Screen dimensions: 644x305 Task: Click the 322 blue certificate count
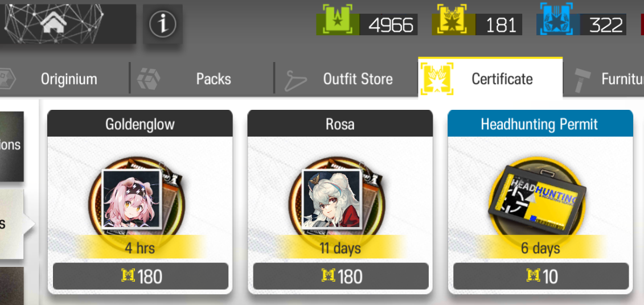click(605, 26)
